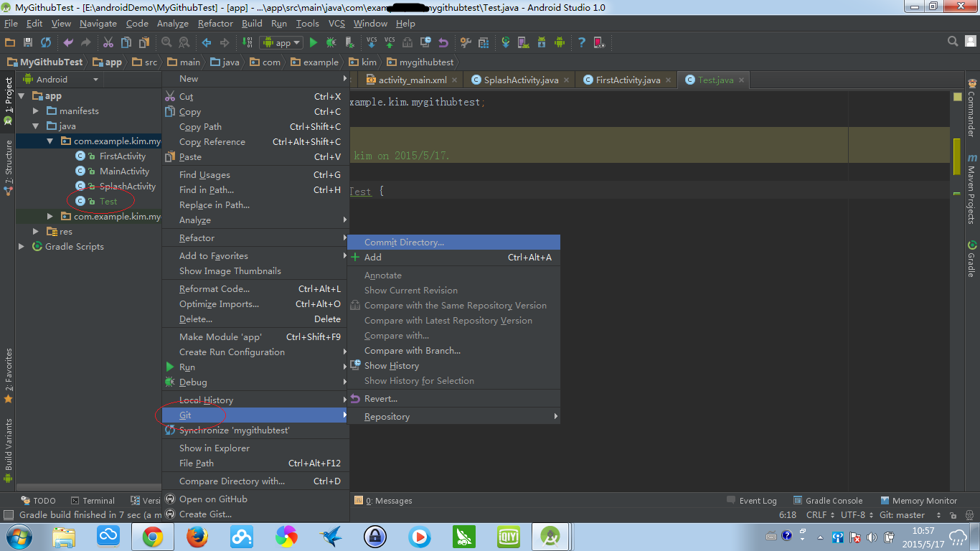Screen dimensions: 980x551
Task: Switch to FirstActivity.java tab
Action: pyautogui.click(x=628, y=80)
